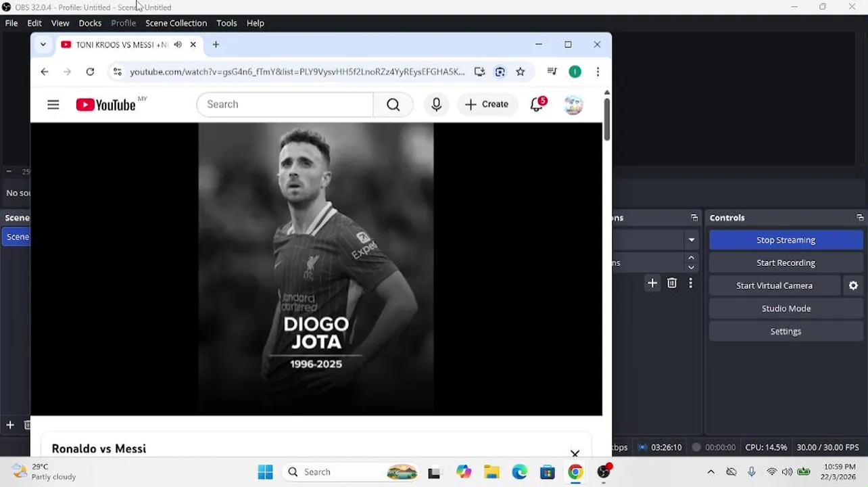Image resolution: width=868 pixels, height=487 pixels.
Task: Add a scene transition with plus icon
Action: click(652, 283)
